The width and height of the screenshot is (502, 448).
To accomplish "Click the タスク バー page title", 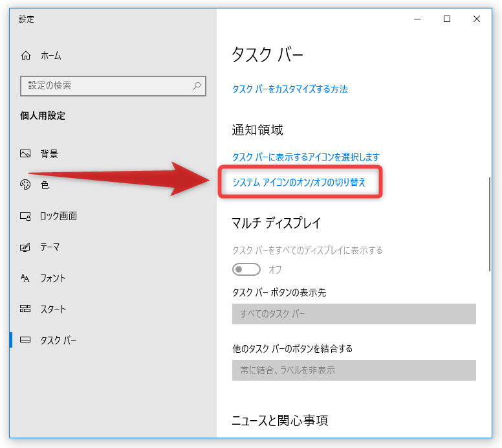I will tap(267, 54).
